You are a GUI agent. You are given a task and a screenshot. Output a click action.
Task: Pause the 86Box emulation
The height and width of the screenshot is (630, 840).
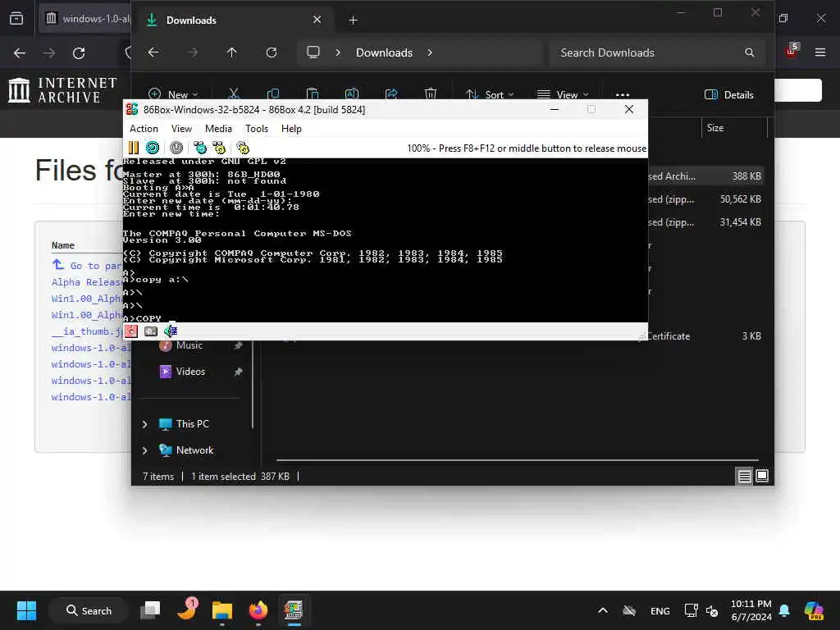tap(134, 148)
